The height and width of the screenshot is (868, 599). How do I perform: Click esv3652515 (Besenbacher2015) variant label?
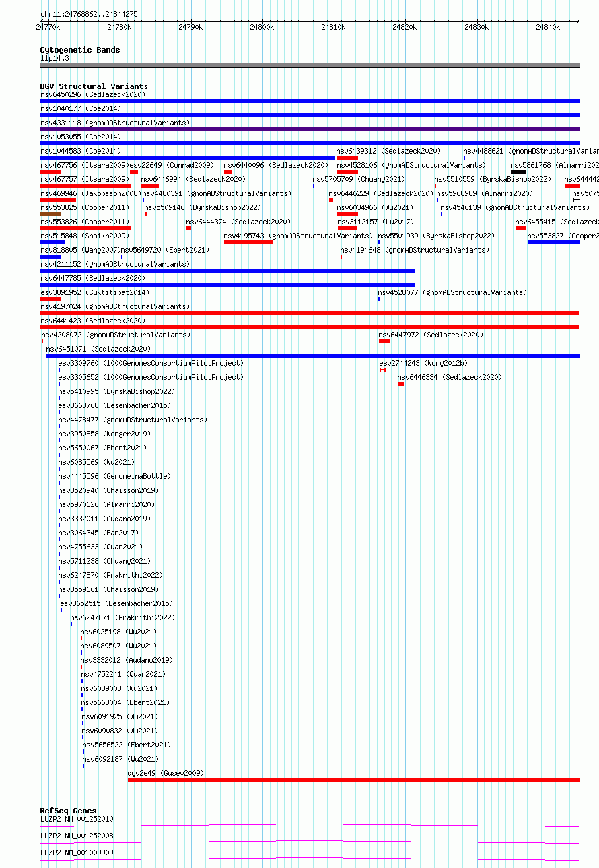(116, 603)
